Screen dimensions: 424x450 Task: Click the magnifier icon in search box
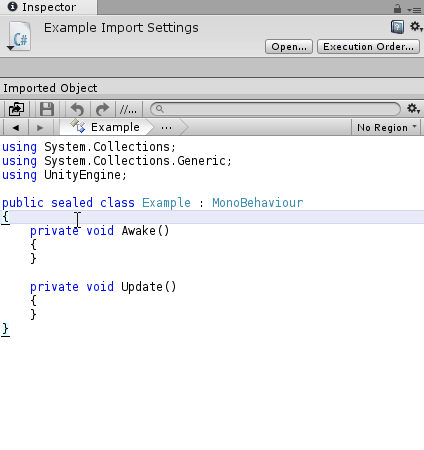pyautogui.click(x=160, y=109)
